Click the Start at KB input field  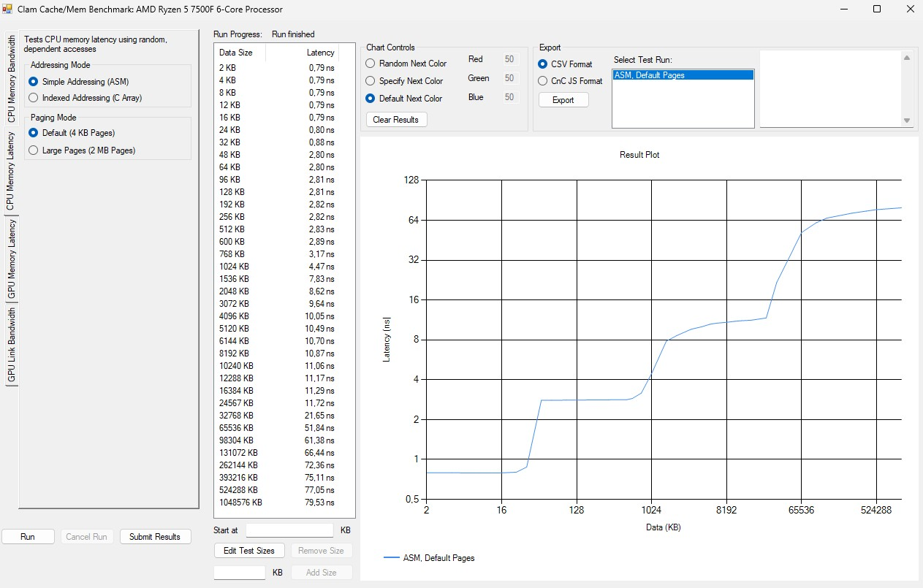tap(289, 530)
